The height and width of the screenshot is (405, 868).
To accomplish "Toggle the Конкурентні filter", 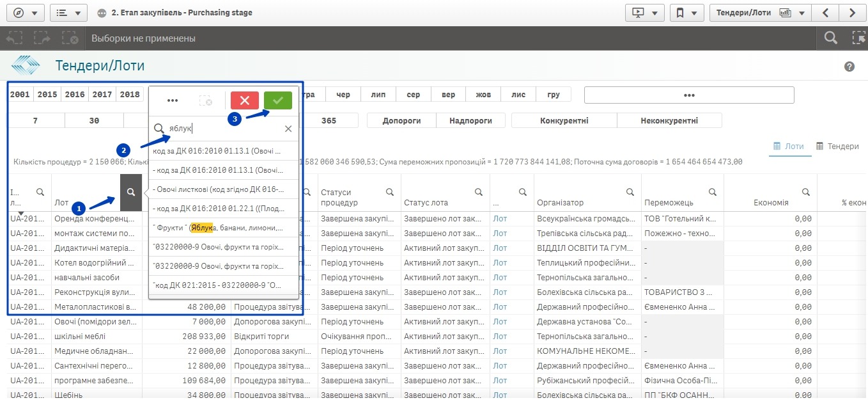I will pyautogui.click(x=564, y=120).
